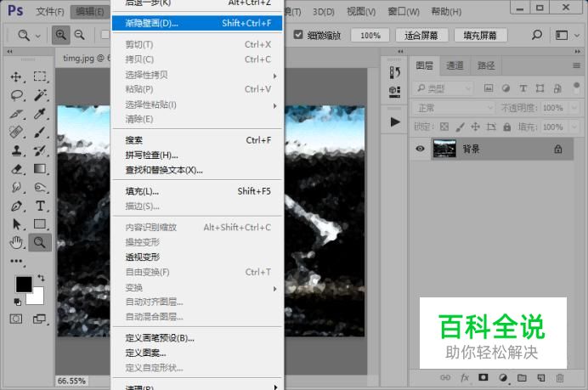Open blend mode dropdown 正常
This screenshot has width=588, height=390.
[454, 108]
